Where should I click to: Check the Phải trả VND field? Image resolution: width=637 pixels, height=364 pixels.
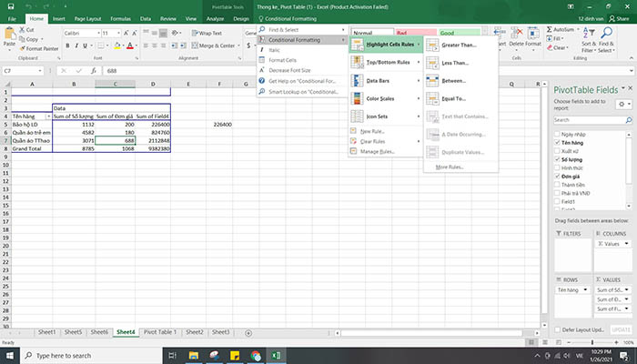[557, 193]
